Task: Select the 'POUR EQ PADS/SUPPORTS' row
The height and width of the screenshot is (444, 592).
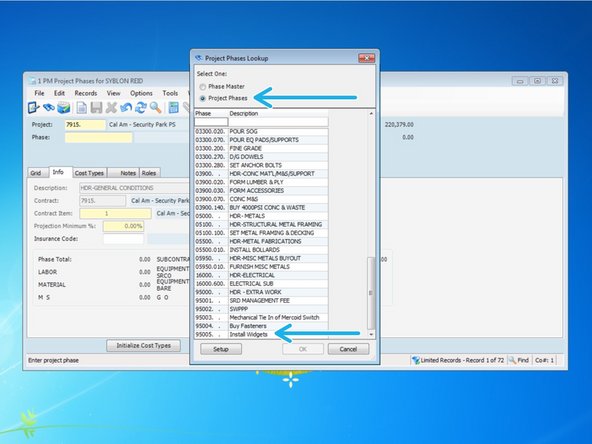Action: (x=261, y=140)
